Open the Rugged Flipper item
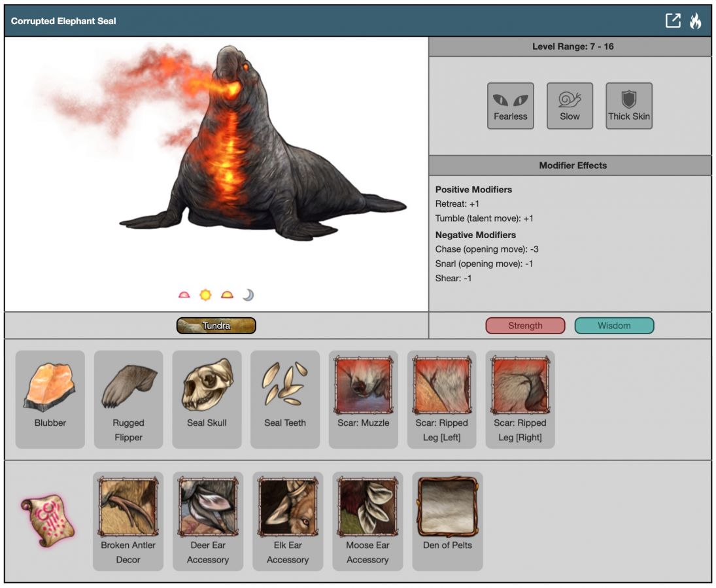The width and height of the screenshot is (716, 588). [x=128, y=398]
